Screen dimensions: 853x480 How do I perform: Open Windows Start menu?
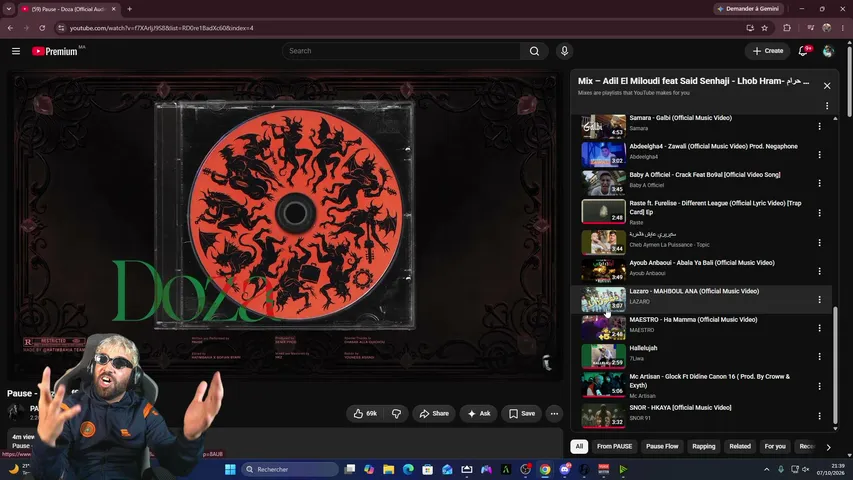[x=230, y=469]
